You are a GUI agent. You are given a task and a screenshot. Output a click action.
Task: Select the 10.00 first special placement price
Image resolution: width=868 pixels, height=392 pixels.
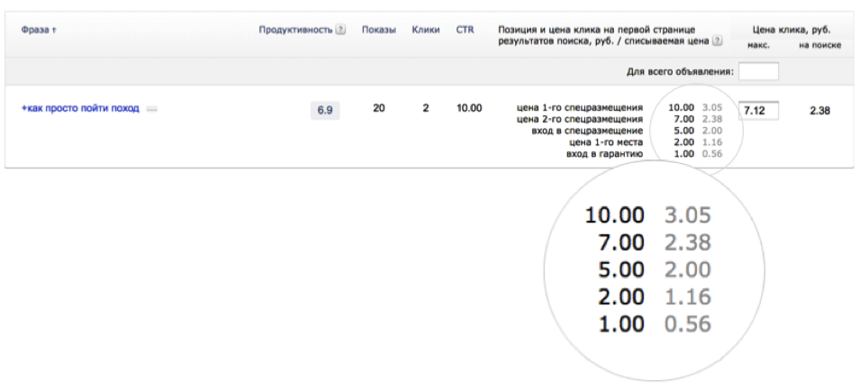coord(682,107)
